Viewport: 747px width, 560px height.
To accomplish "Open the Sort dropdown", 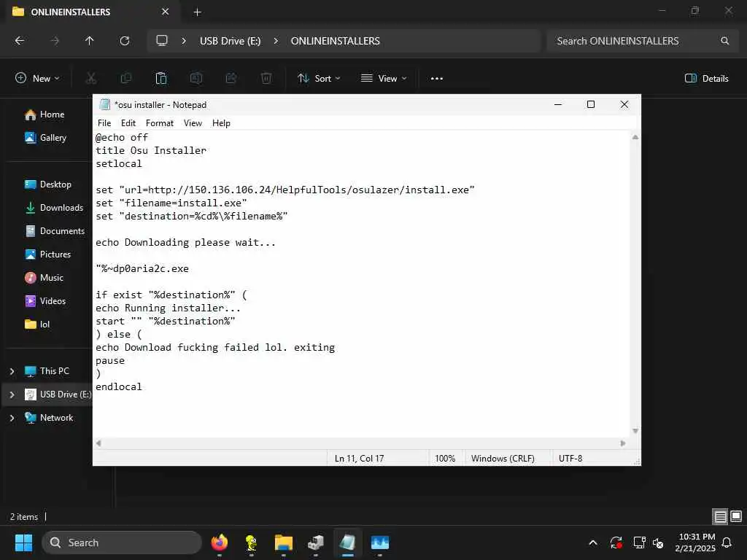I will point(319,79).
